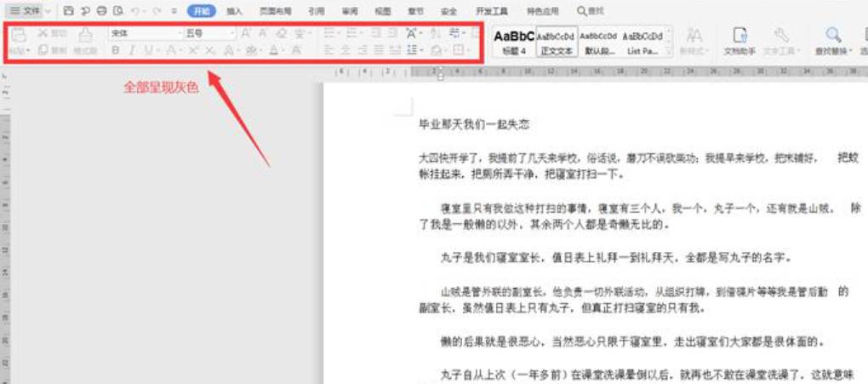Screen dimensions: 868x384
Task: Open the 文档助手 tool
Action: 740,42
